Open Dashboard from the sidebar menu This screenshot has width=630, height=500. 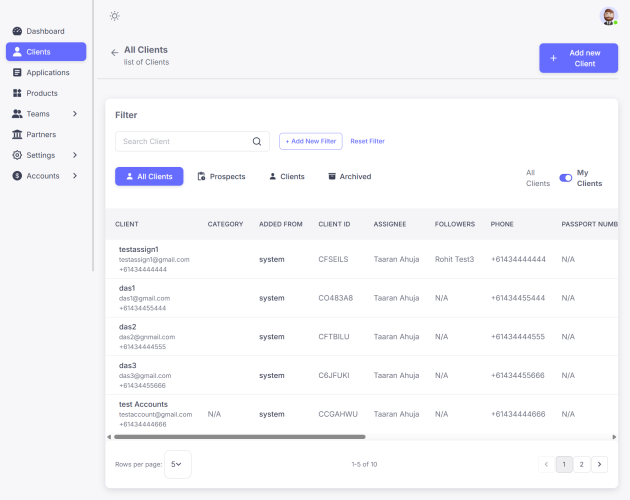pyautogui.click(x=46, y=31)
